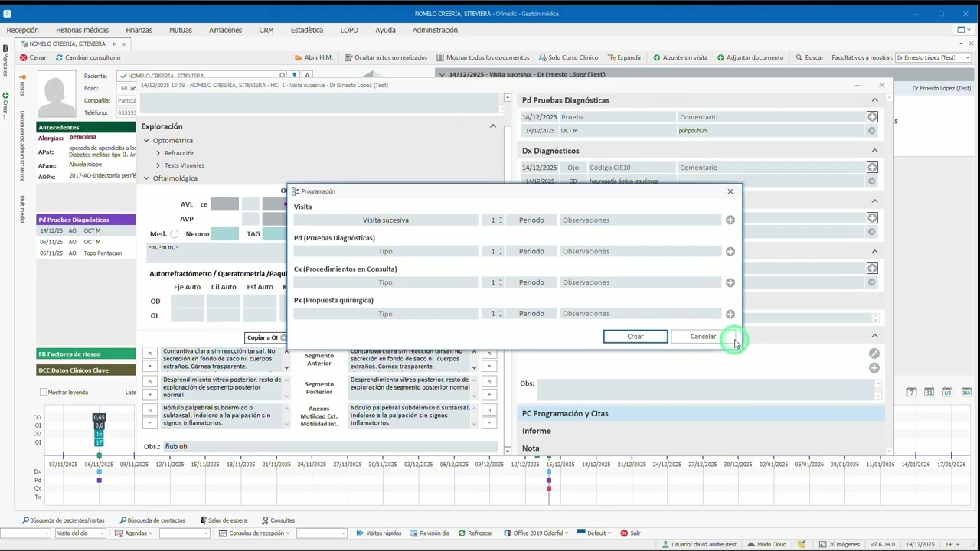Collapse the Oftalmológica node

[146, 178]
